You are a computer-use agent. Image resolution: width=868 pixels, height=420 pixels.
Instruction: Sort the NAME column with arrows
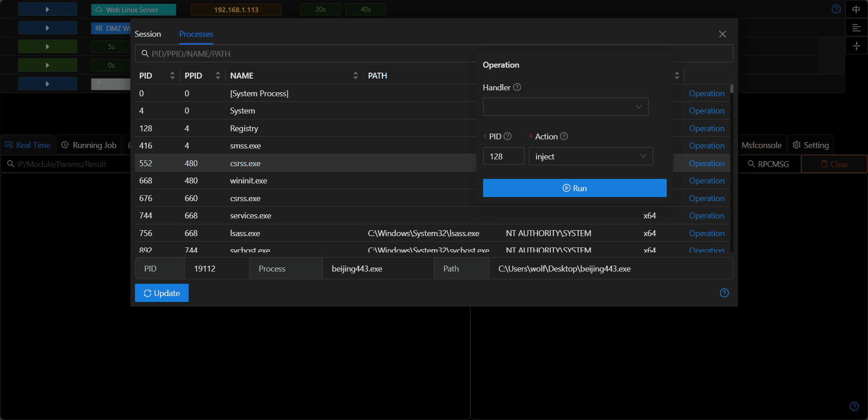(355, 75)
